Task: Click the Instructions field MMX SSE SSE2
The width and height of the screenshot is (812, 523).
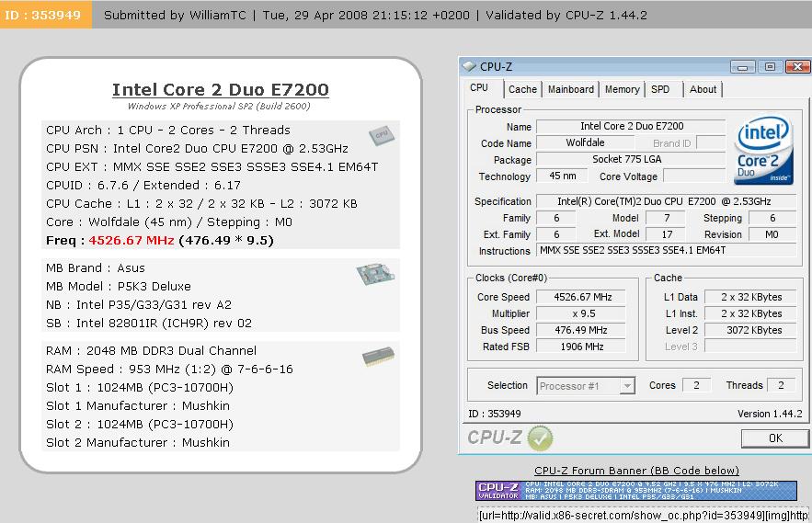Action: coord(667,251)
